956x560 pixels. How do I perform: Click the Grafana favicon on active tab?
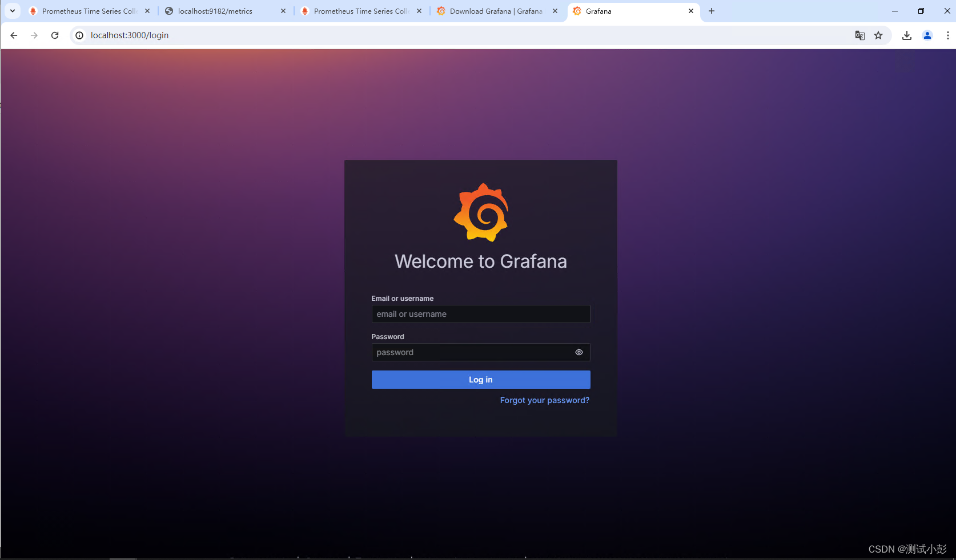click(x=577, y=11)
